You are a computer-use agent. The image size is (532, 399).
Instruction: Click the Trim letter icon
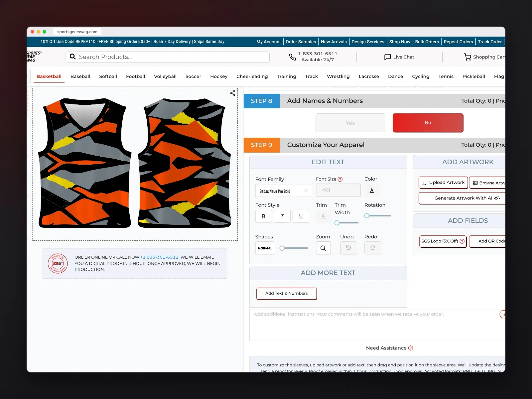323,216
